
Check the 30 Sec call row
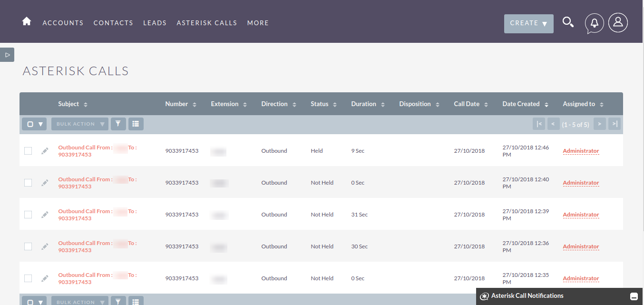pyautogui.click(x=28, y=246)
